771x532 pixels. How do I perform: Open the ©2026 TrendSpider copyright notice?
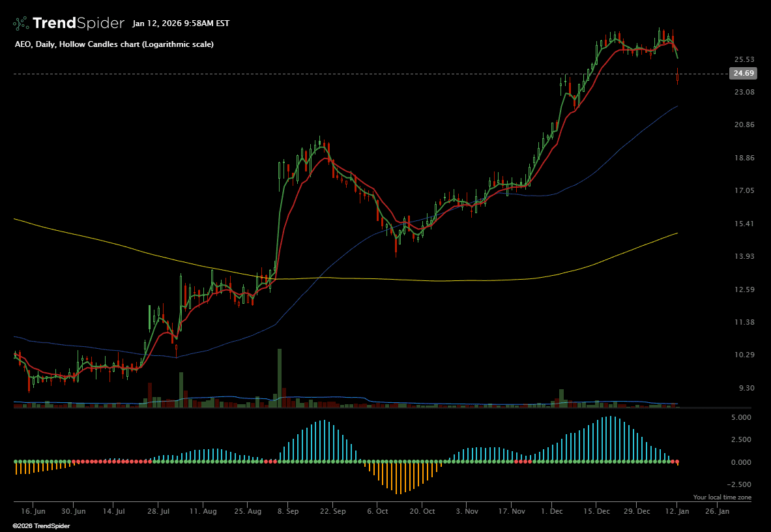(x=41, y=525)
